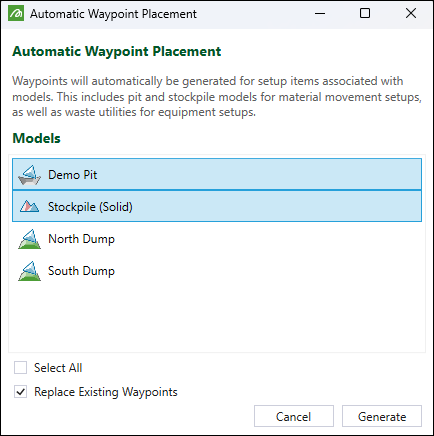Select the Demo Pit list entry name
This screenshot has height=436, width=434.
73,175
